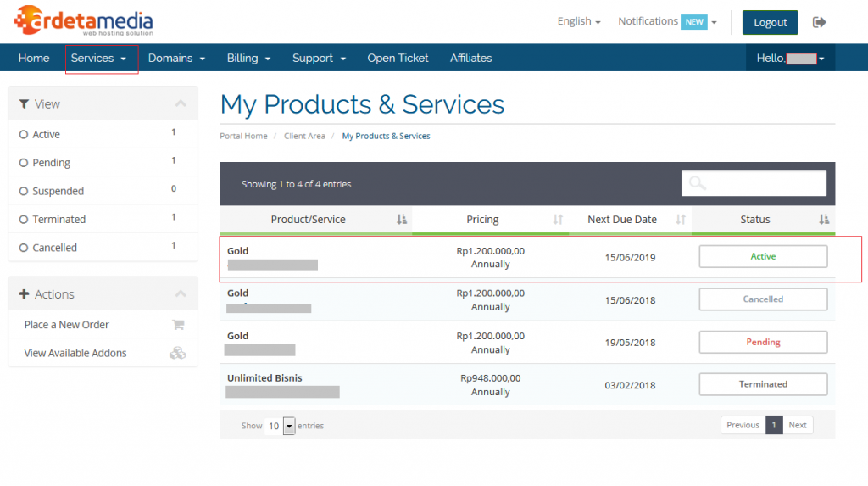Click the sign-out arrow icon beside Logout
Viewport: 868px width, 486px height.
(x=819, y=22)
